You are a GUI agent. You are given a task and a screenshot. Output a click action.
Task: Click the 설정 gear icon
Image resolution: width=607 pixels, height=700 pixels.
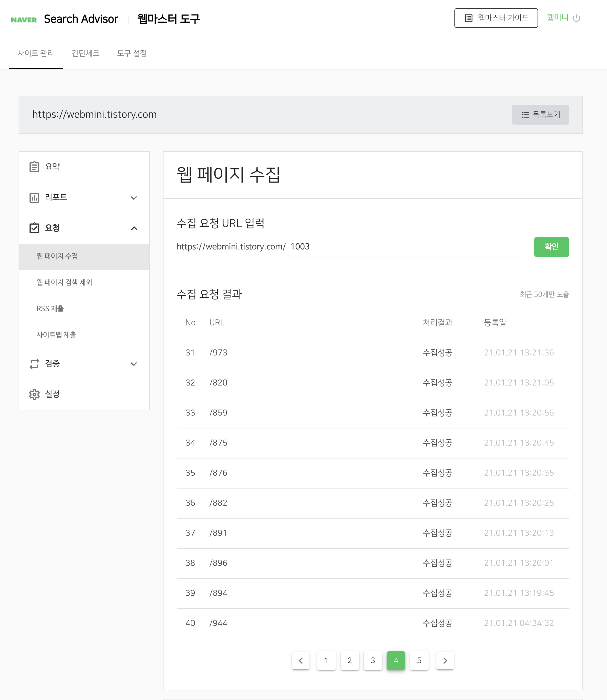34,394
